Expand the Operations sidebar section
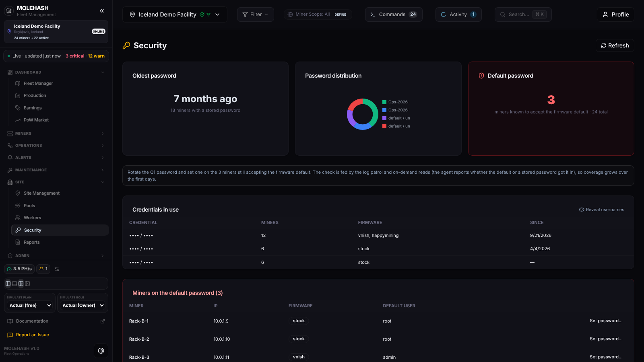The height and width of the screenshot is (362, 644). click(56, 146)
